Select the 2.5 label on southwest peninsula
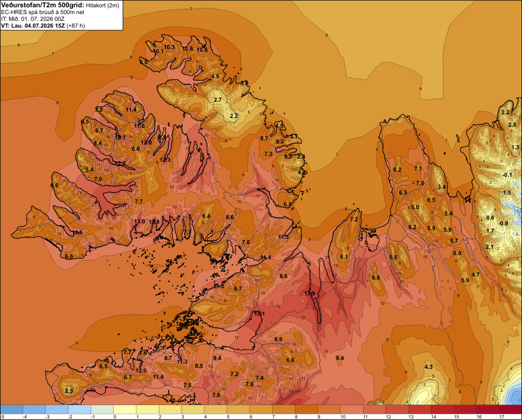522x420 pixels. coord(69,391)
